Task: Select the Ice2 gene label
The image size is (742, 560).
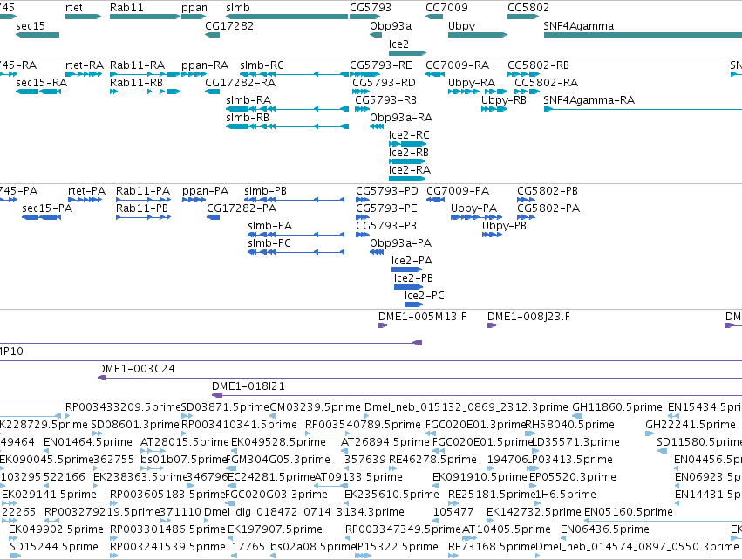Action: (398, 44)
